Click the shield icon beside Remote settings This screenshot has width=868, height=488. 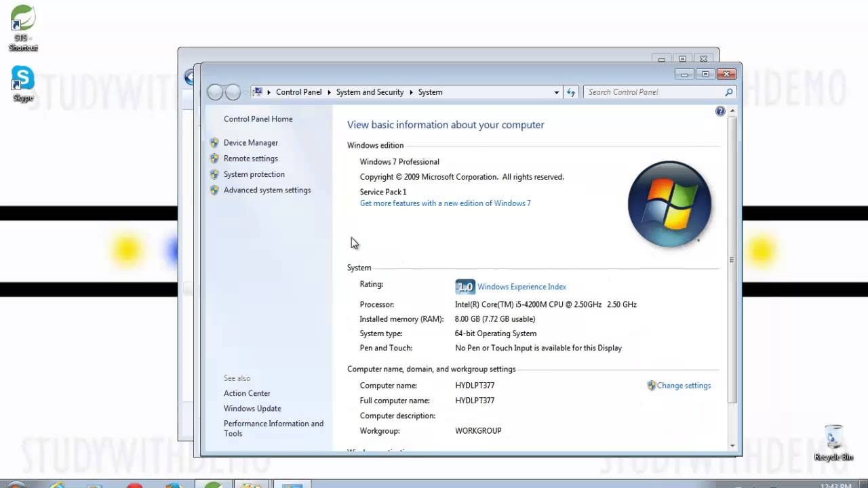pos(214,159)
